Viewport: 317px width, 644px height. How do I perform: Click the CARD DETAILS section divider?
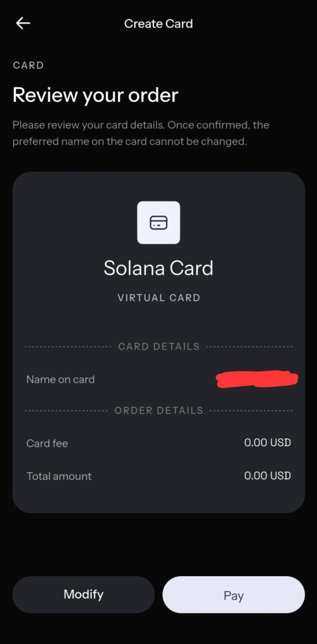point(158,347)
